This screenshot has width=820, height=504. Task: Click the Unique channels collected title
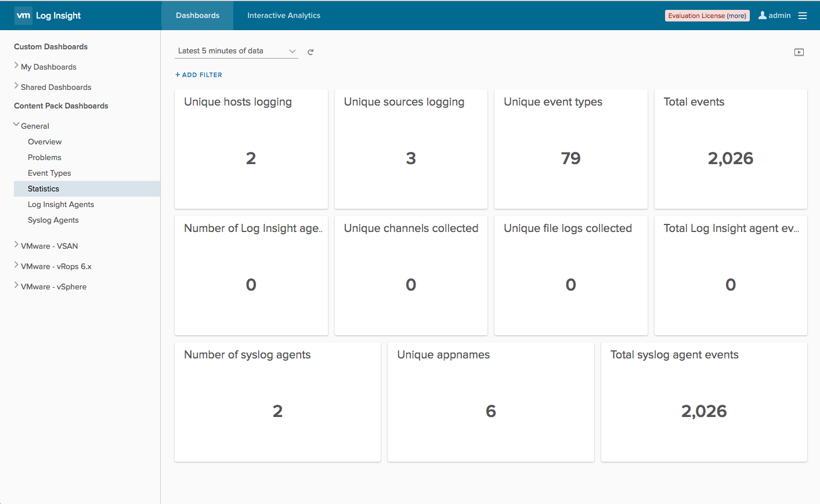(411, 229)
